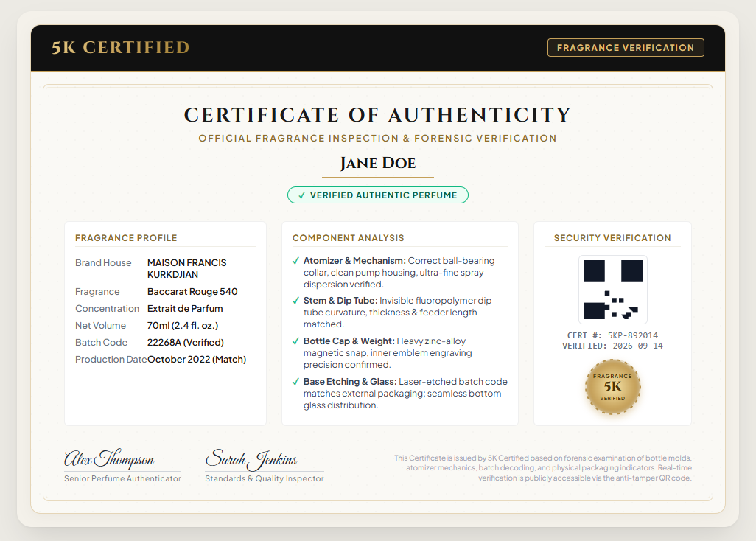This screenshot has width=756, height=541.
Task: Click the Standards & Quality Inspector title
Action: click(x=265, y=478)
